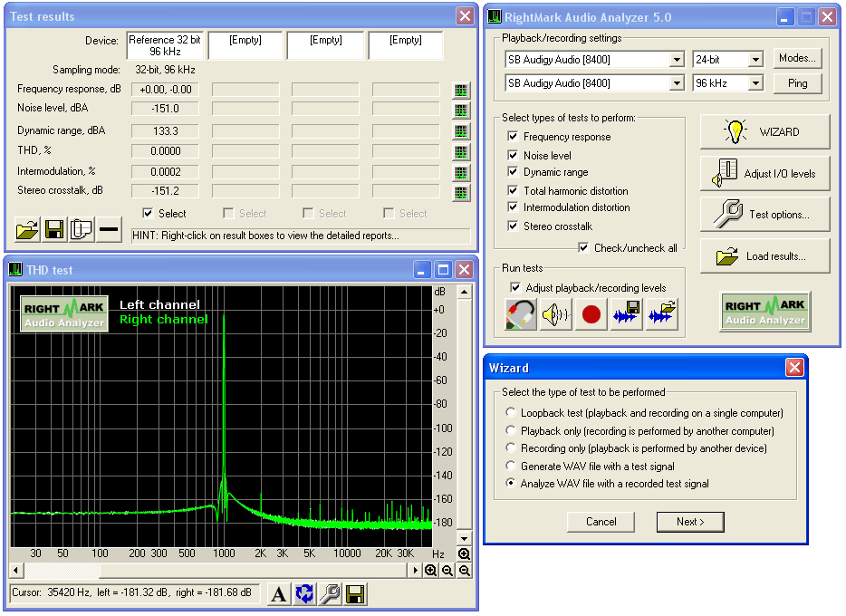Click the floppy save icon in Test results
Image resolution: width=846 pixels, height=616 pixels.
coord(54,230)
